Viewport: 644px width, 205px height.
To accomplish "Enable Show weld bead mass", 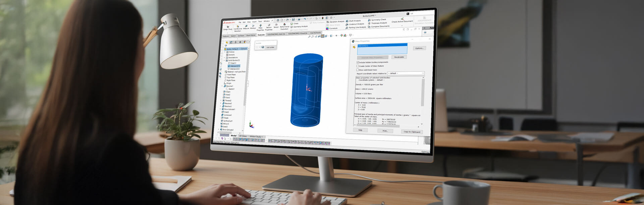I will [358, 70].
